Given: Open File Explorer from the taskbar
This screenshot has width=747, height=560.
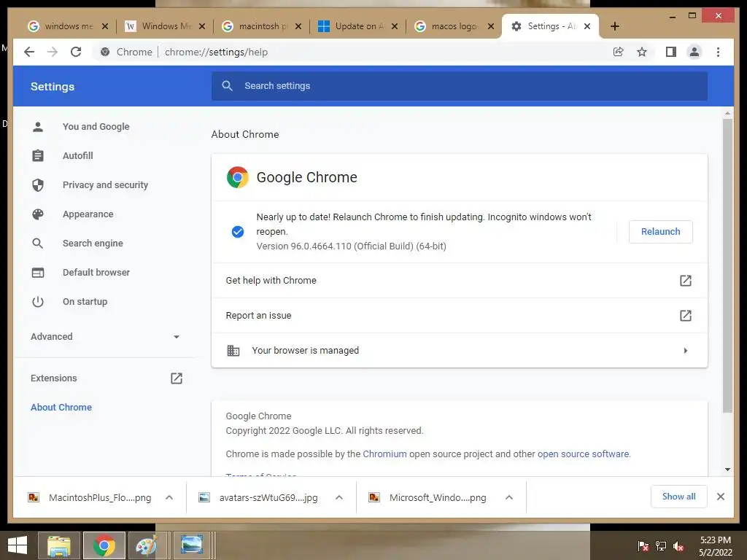Looking at the screenshot, I should [59, 545].
